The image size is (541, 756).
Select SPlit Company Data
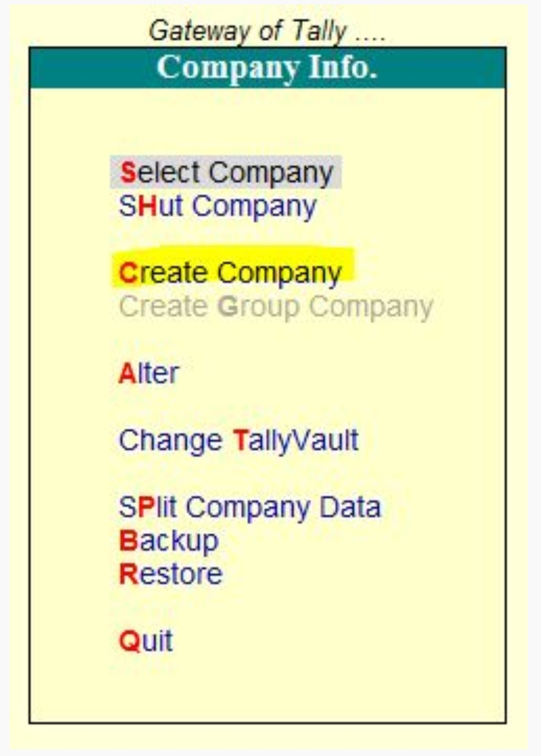pyautogui.click(x=250, y=508)
